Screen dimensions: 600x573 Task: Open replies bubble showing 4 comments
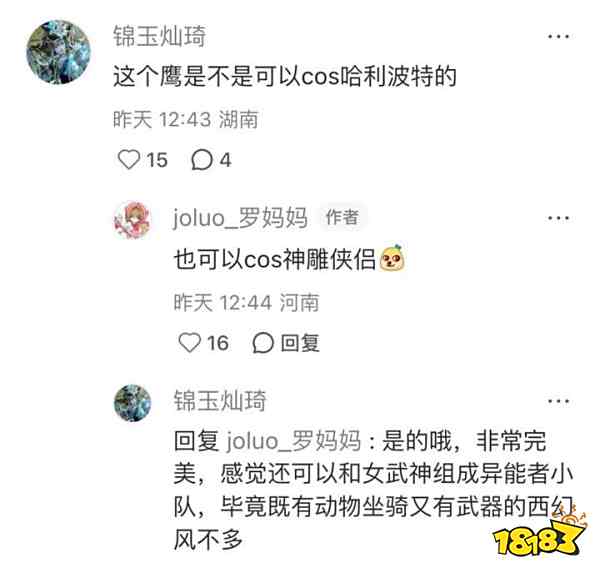(202, 160)
